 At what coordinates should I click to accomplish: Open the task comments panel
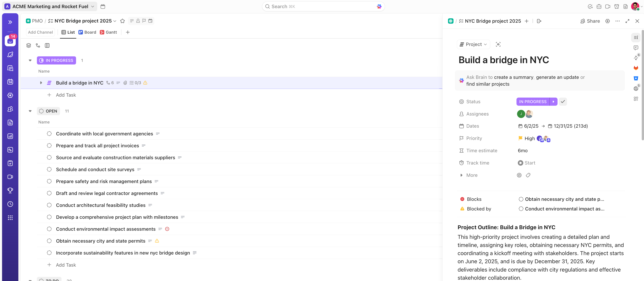click(x=636, y=48)
